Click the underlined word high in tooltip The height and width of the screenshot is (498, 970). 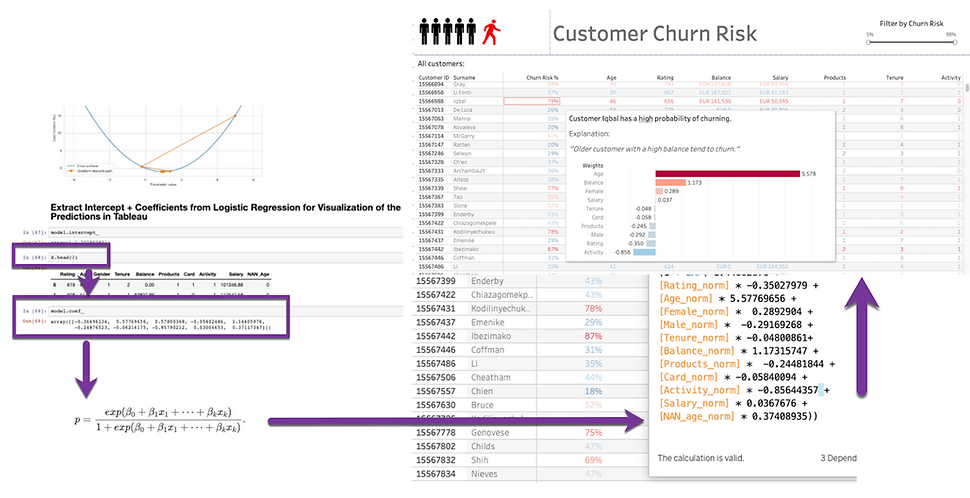coord(646,119)
